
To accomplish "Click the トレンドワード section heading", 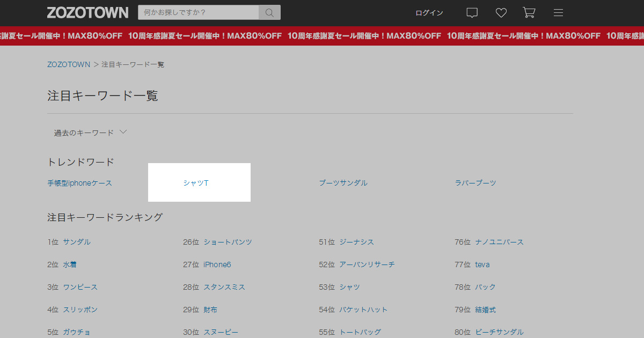I will click(81, 162).
